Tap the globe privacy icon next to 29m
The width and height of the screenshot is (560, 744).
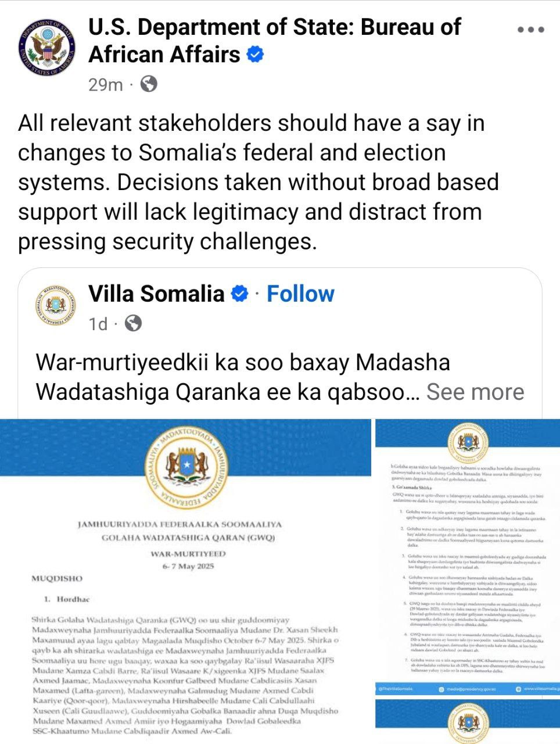point(149,84)
